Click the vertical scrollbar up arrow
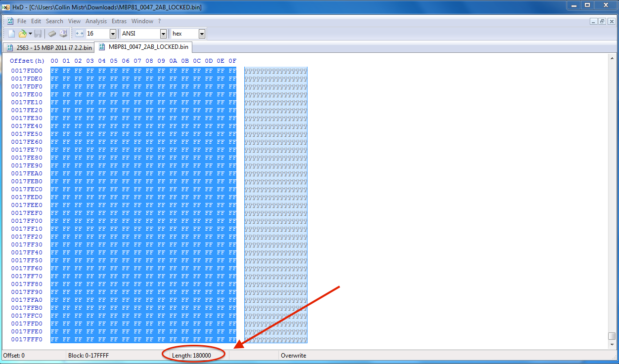Screen dimensions: 619x364 612,58
